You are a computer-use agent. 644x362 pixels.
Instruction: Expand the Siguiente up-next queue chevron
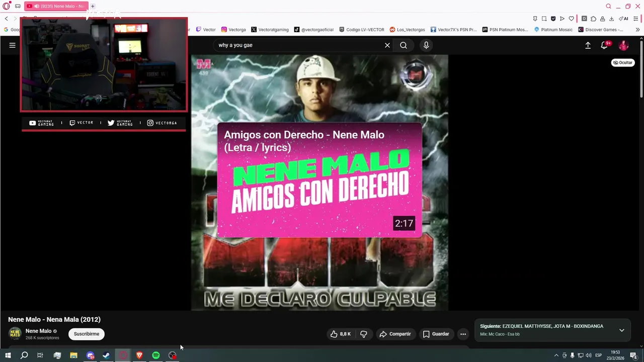pyautogui.click(x=622, y=330)
